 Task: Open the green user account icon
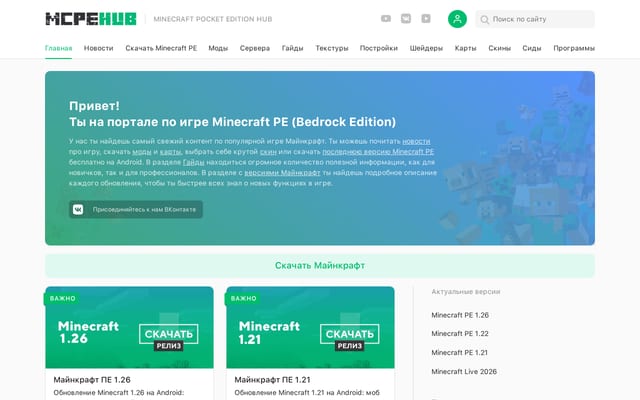tap(457, 19)
